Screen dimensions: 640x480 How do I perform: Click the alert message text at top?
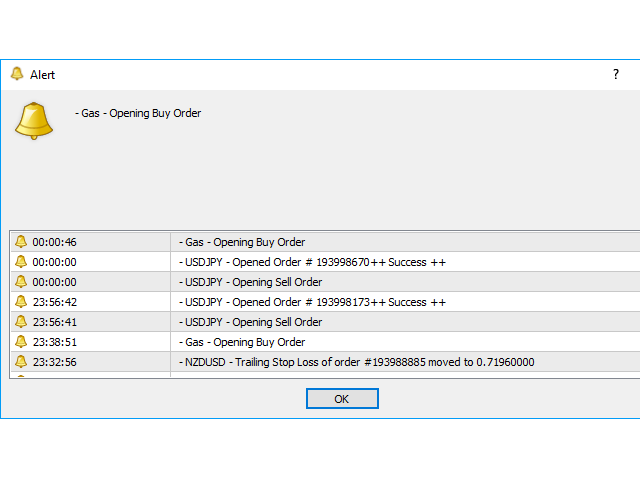[x=139, y=113]
